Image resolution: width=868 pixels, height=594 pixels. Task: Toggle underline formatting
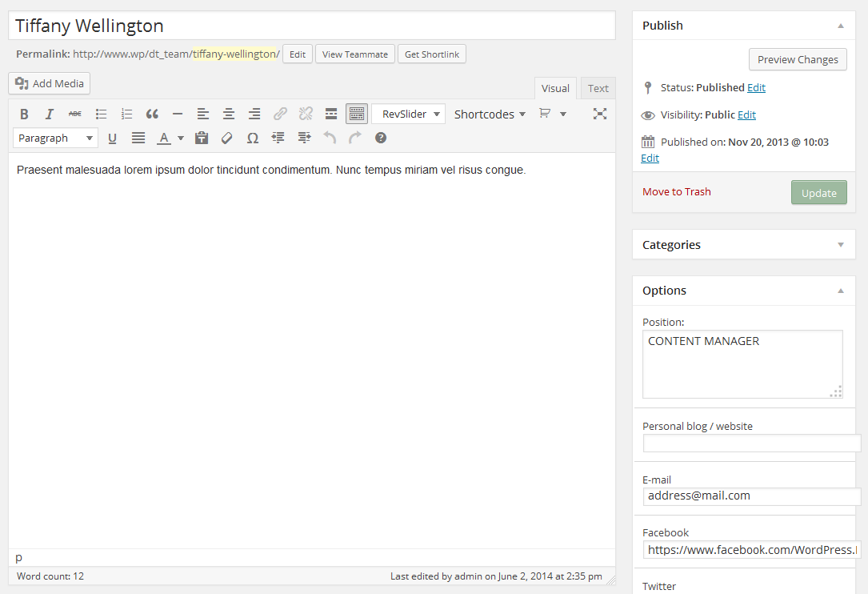pyautogui.click(x=112, y=138)
